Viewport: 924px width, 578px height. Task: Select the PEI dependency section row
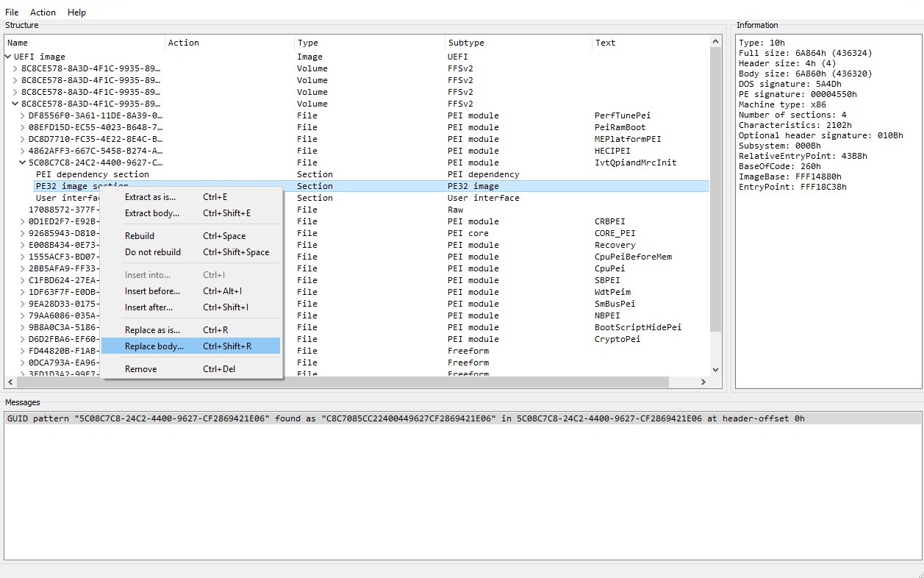point(357,174)
